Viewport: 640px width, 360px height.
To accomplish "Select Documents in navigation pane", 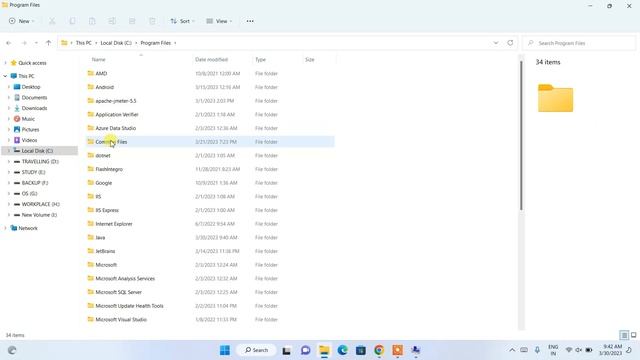I will coord(34,98).
